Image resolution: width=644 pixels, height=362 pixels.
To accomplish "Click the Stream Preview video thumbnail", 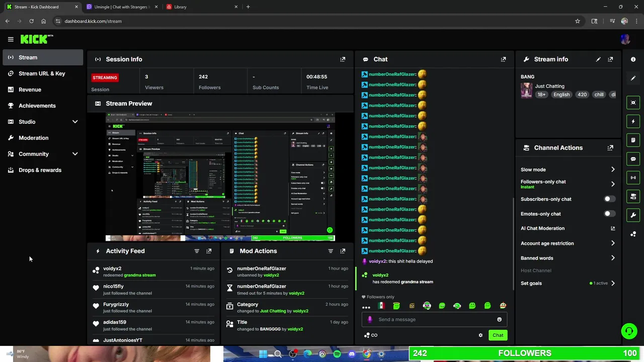I will [220, 177].
